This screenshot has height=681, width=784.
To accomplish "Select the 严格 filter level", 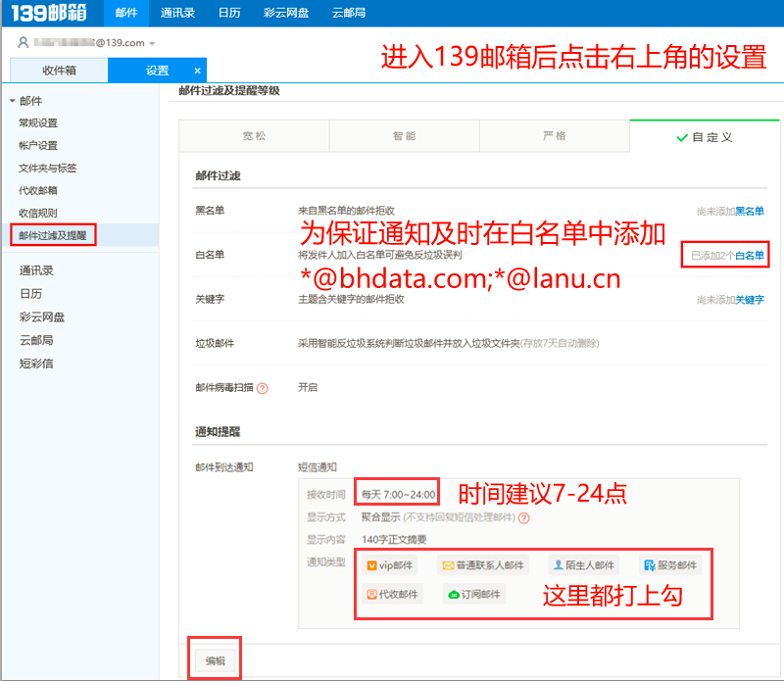I will point(554,136).
